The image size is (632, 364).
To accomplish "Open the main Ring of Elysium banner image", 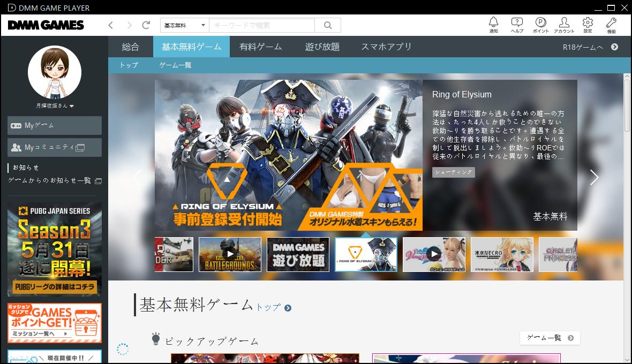I will pyautogui.click(x=288, y=155).
